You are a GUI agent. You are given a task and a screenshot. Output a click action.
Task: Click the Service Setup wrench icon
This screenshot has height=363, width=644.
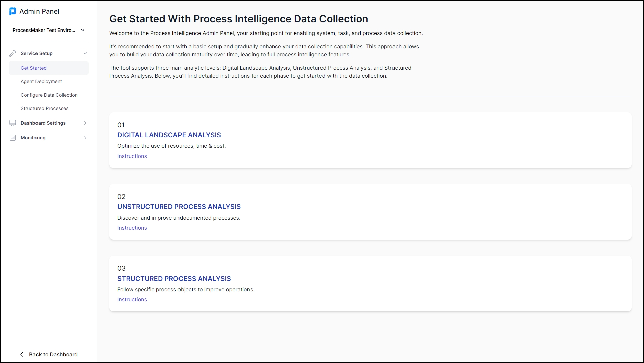tap(13, 53)
